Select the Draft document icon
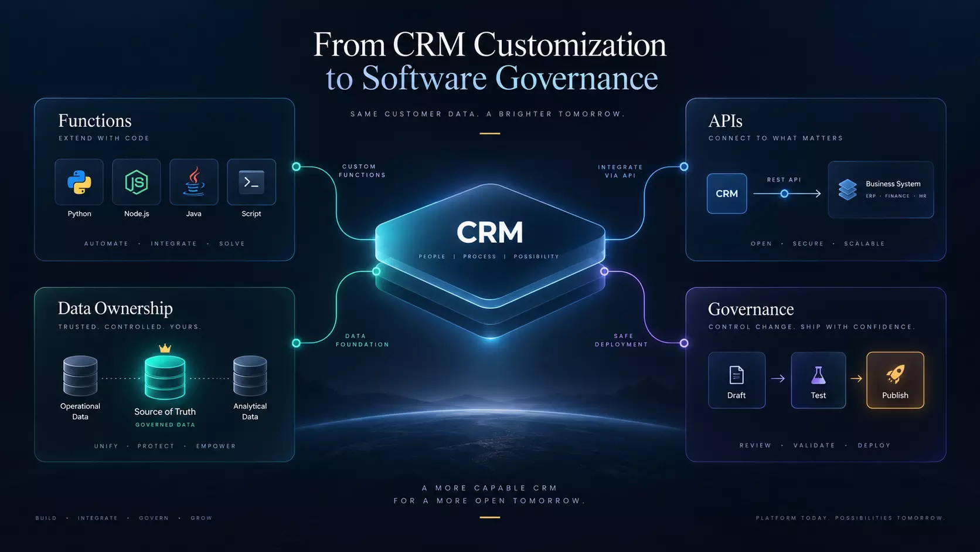 tap(737, 374)
